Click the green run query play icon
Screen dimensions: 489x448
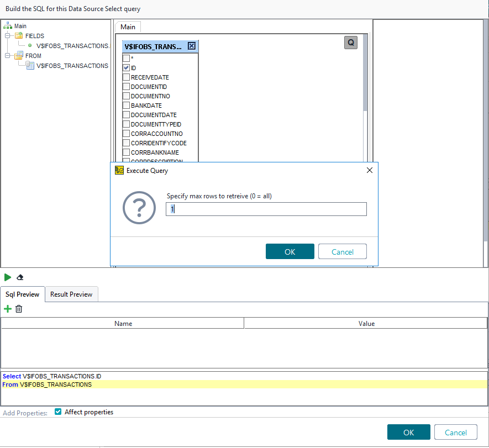[x=8, y=277]
